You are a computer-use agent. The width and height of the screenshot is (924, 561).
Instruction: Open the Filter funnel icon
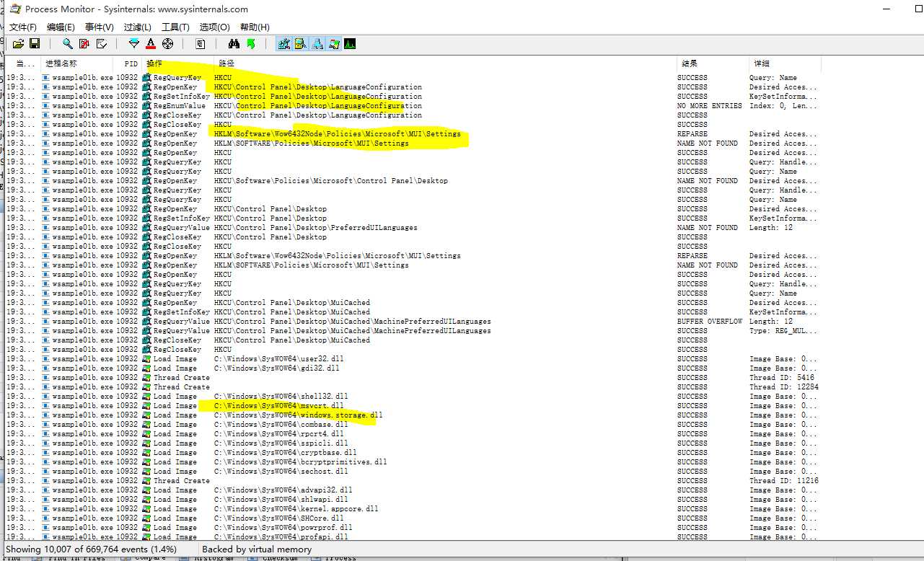coord(133,44)
